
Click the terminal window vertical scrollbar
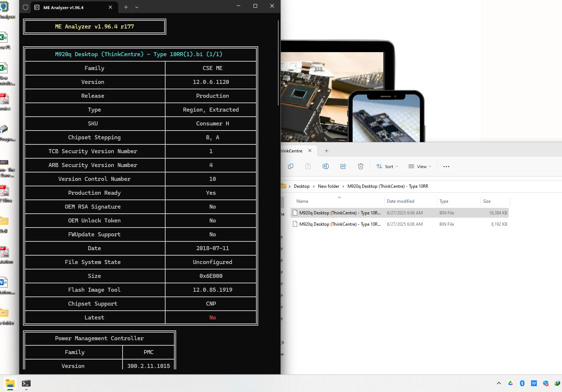[279, 63]
